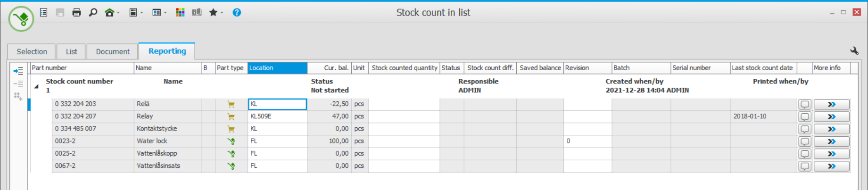Open the colorful grid apps icon
Viewport: 868px width, 190px height.
(x=180, y=13)
